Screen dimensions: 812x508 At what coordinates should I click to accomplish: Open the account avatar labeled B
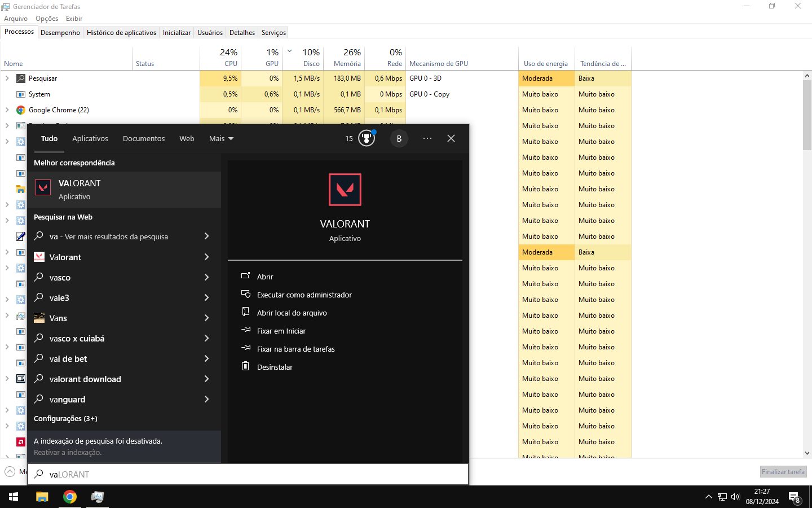tap(399, 138)
